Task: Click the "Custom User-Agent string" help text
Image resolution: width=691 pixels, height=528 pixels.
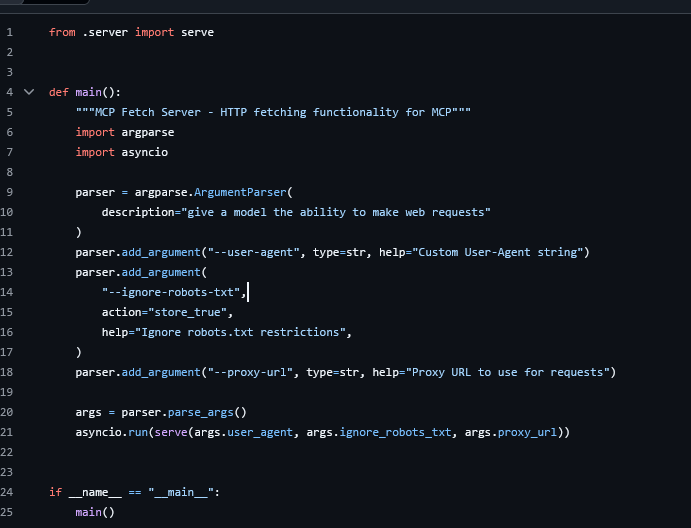Action: coord(498,252)
